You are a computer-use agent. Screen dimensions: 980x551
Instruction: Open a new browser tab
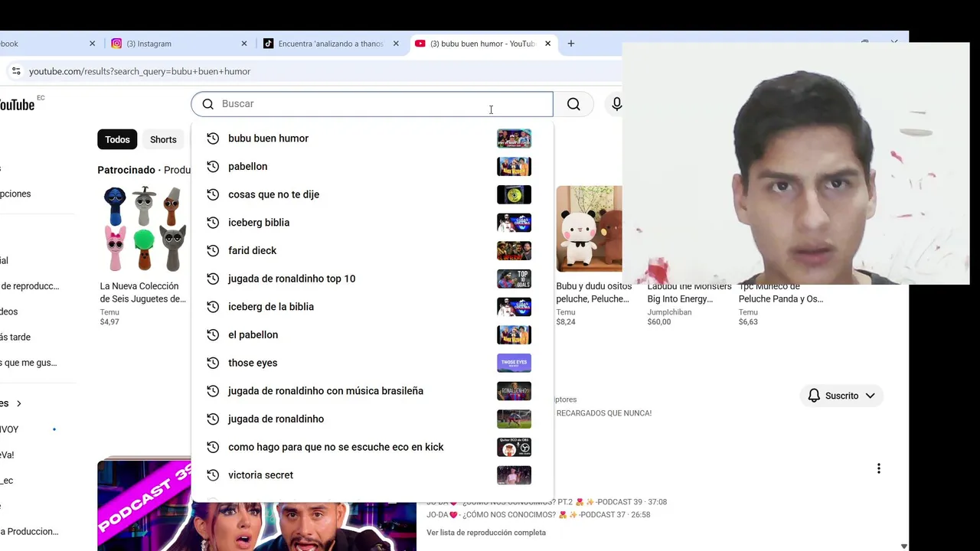(x=570, y=44)
